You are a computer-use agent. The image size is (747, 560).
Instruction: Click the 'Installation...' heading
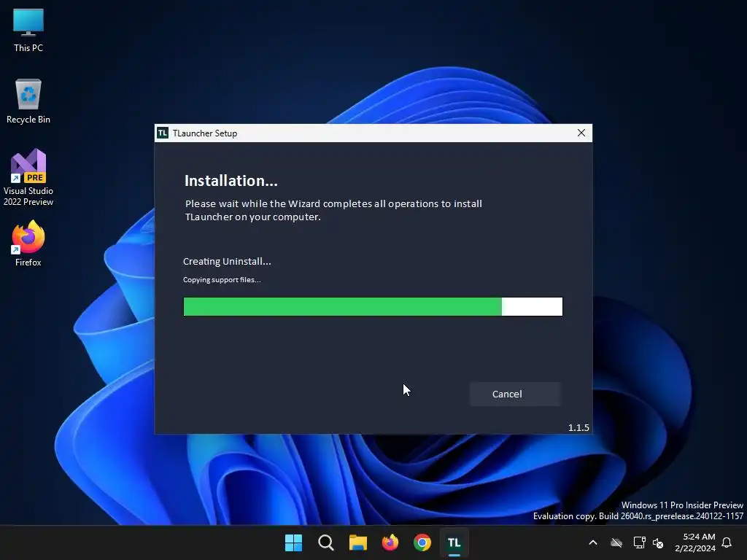tap(231, 181)
